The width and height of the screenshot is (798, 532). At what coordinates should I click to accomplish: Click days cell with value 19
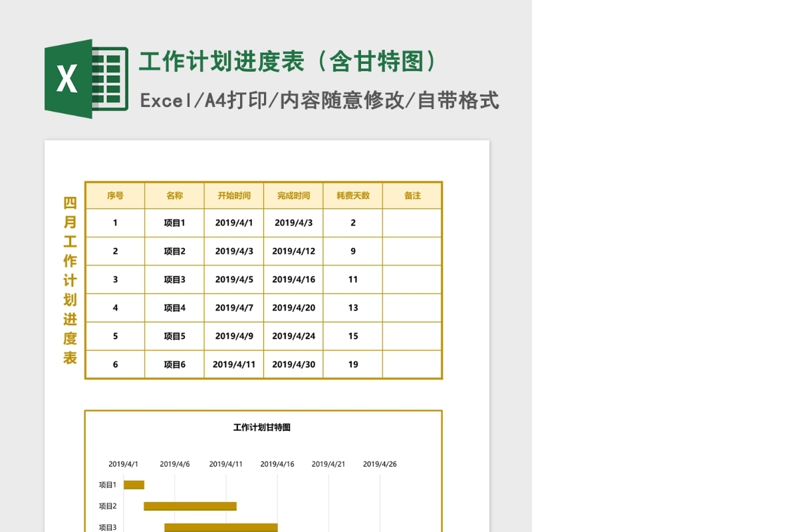pos(352,364)
